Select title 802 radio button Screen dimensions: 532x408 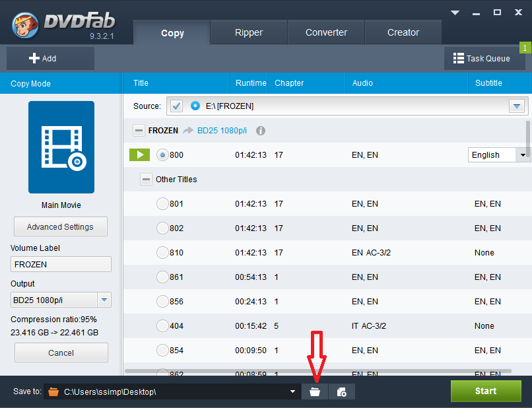[x=162, y=228]
